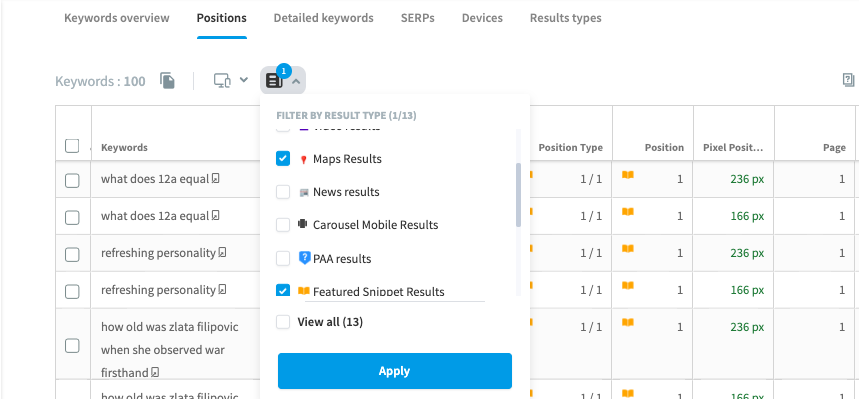Click the help document icon at far right
Image resolution: width=859 pixels, height=399 pixels.
[848, 81]
